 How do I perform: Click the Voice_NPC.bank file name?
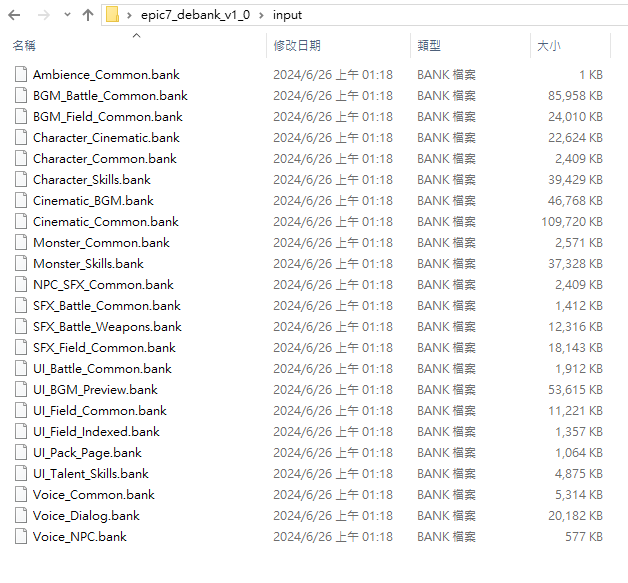pyautogui.click(x=80, y=537)
